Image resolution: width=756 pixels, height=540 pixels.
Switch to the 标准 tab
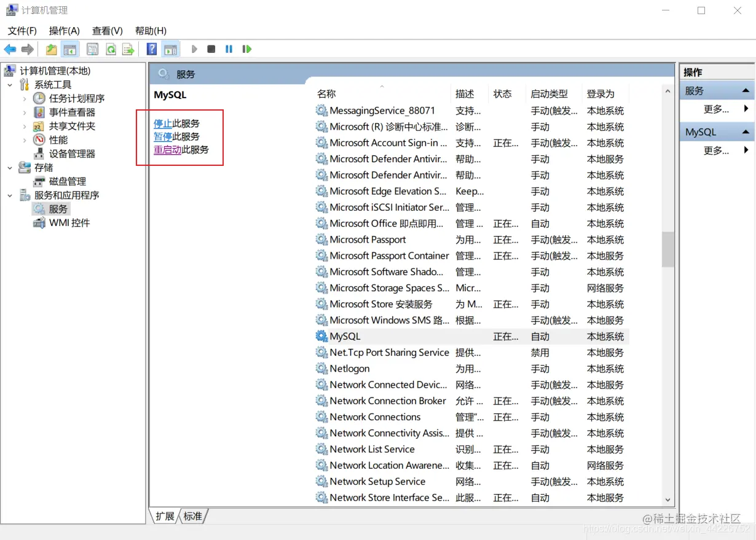(x=193, y=516)
